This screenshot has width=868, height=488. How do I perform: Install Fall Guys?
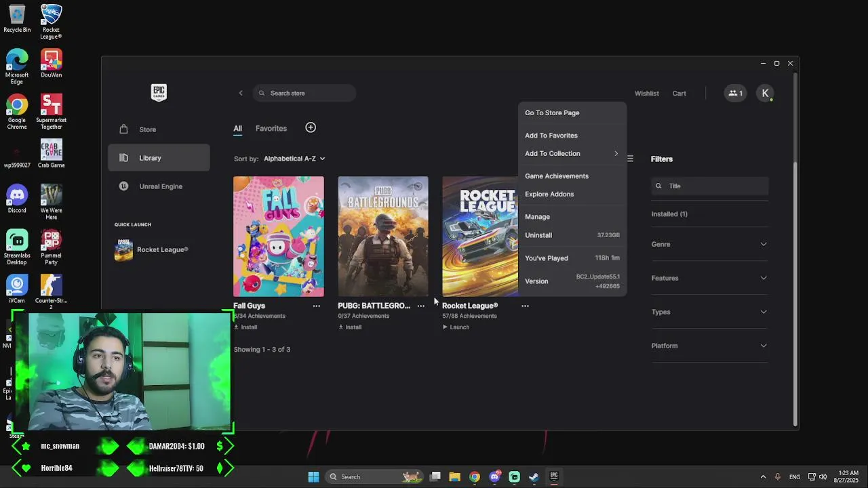pyautogui.click(x=245, y=327)
